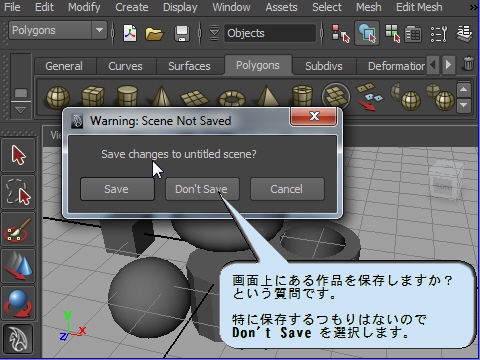Viewport: 480px width, 360px height.
Task: Open the Assets menu
Action: click(281, 7)
